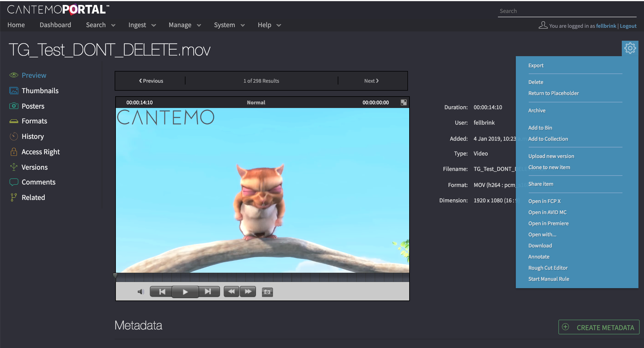Screen dimensions: 644x348
Task: Take a snapshot with camera button
Action: [x=267, y=292]
